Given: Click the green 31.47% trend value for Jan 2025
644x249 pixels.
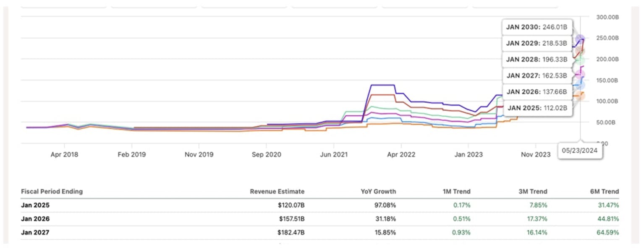Looking at the screenshot, I should pos(607,205).
